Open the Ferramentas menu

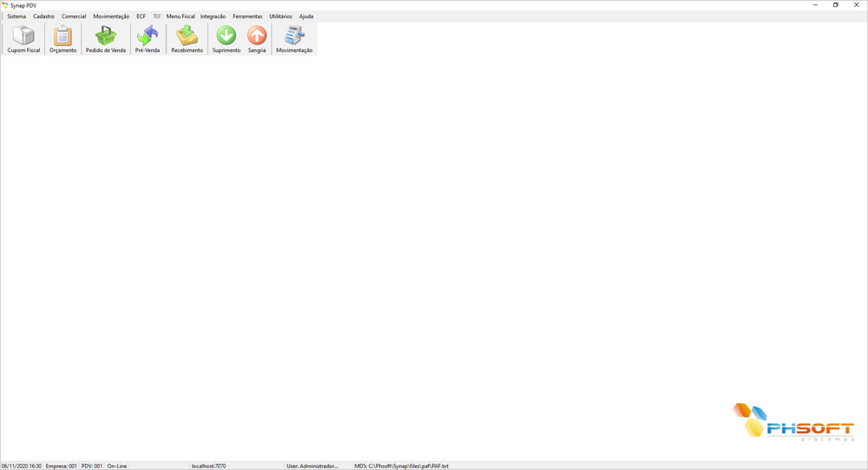click(247, 16)
